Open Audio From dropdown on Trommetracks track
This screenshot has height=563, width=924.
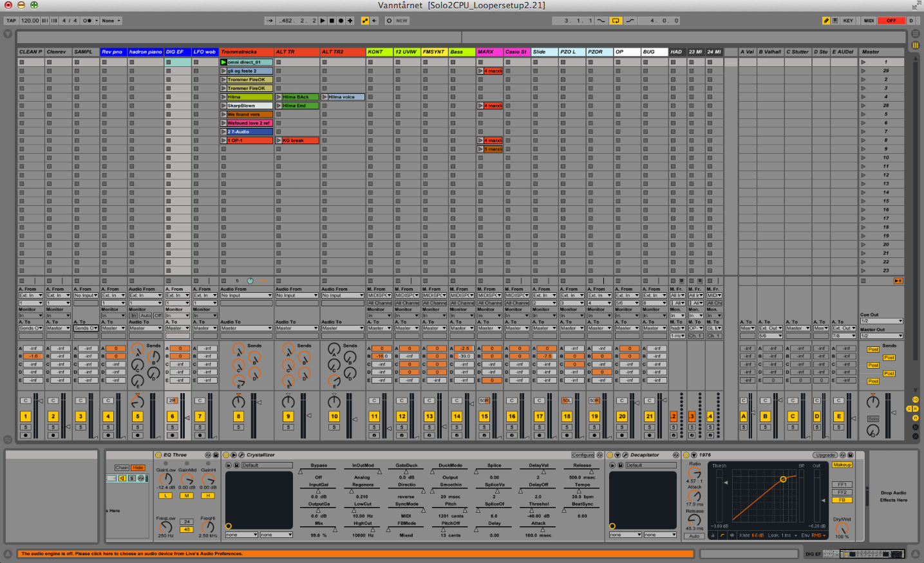click(246, 295)
